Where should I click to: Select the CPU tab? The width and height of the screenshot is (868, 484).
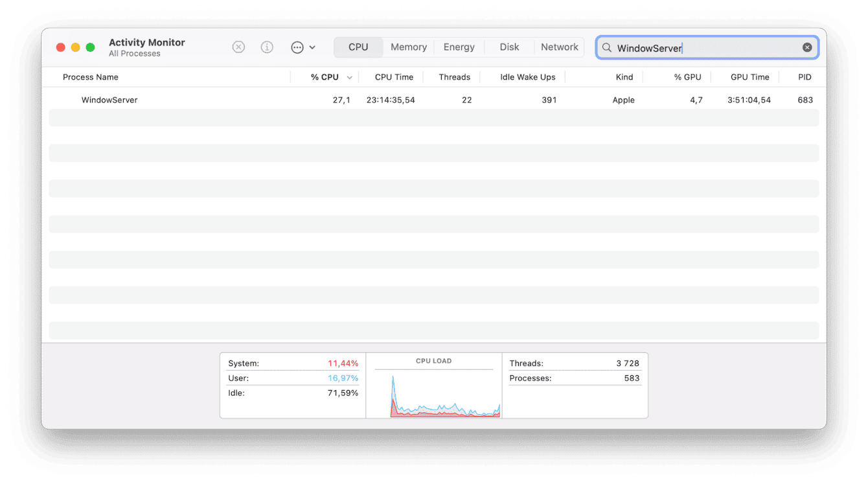[x=358, y=47]
